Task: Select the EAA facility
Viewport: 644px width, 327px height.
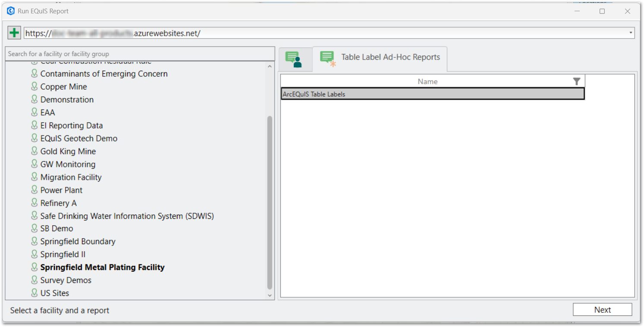Action: point(47,113)
